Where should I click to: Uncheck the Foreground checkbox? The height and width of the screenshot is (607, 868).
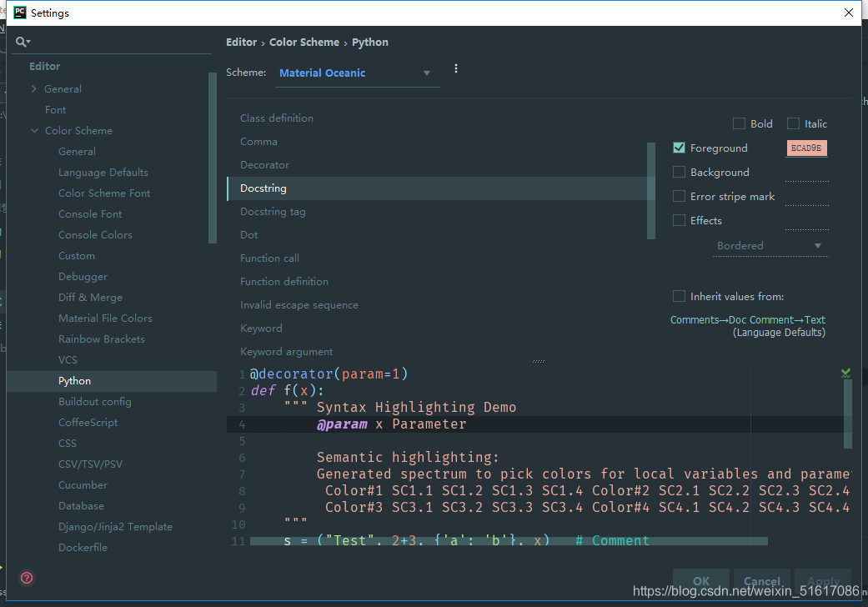point(680,148)
